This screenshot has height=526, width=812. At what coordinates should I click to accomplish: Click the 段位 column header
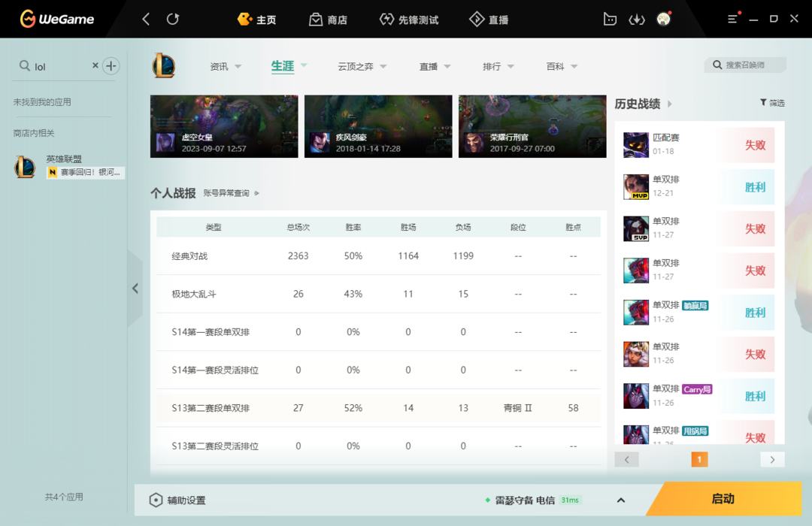(518, 227)
